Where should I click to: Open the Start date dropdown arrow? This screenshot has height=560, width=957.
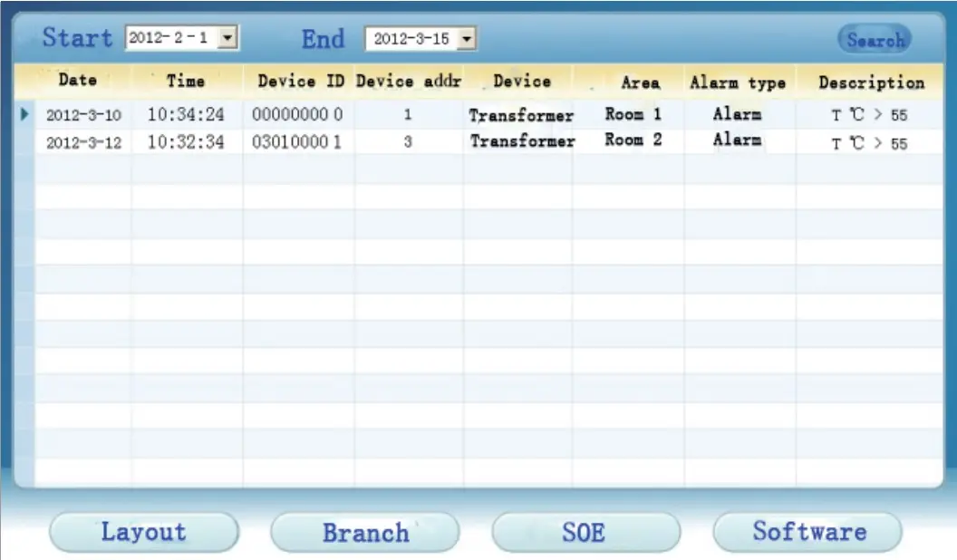228,38
